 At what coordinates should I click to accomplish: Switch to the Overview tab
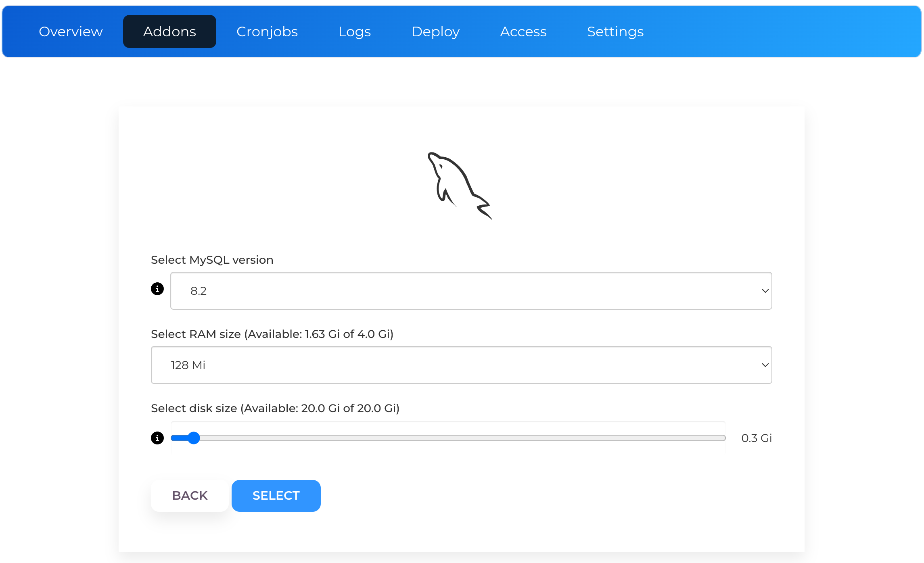[71, 31]
